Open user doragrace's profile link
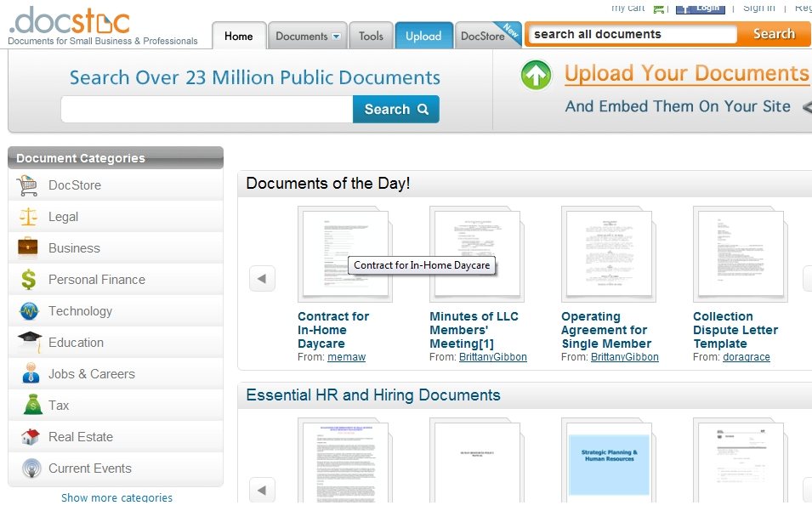This screenshot has width=812, height=511. [x=747, y=357]
